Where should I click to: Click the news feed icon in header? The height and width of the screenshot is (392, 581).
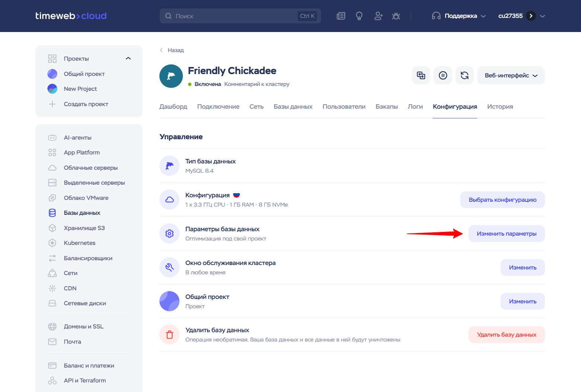coord(341,16)
